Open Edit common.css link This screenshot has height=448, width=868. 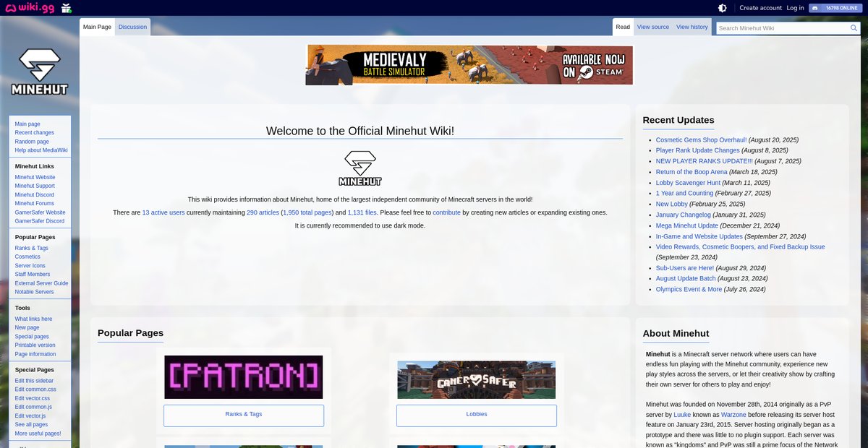click(x=35, y=389)
